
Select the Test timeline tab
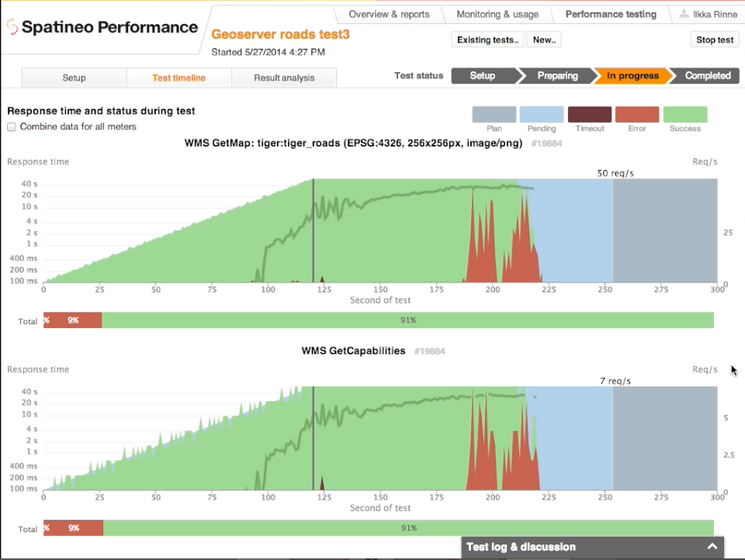click(178, 78)
